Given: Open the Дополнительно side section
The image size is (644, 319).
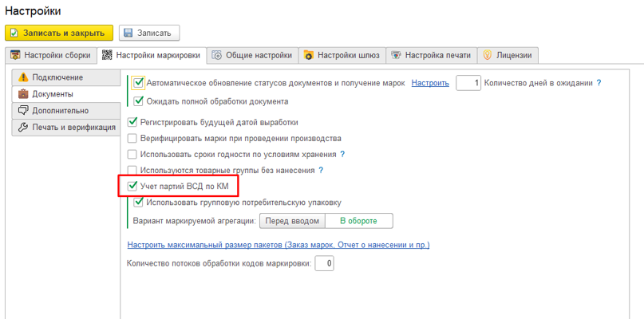Looking at the screenshot, I should point(65,111).
